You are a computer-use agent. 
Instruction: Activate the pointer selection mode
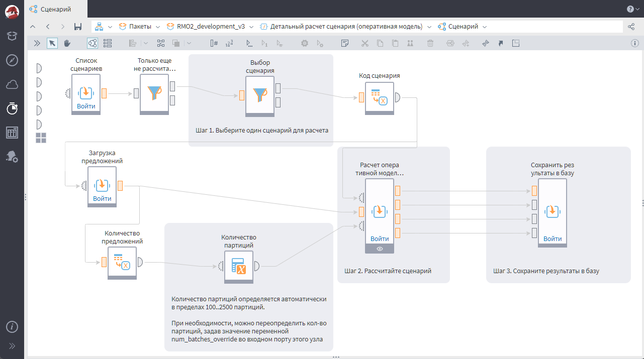pos(52,43)
